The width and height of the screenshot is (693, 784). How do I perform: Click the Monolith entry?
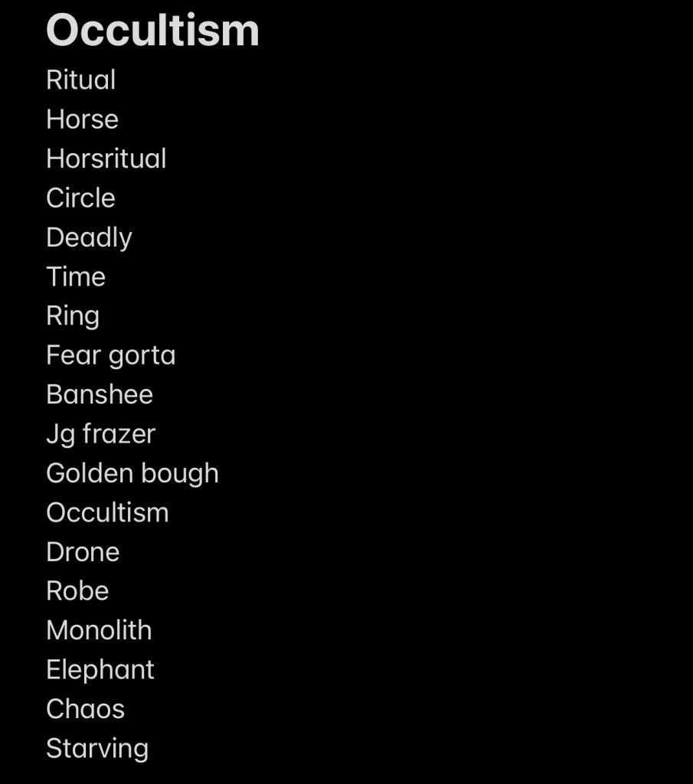click(x=99, y=631)
